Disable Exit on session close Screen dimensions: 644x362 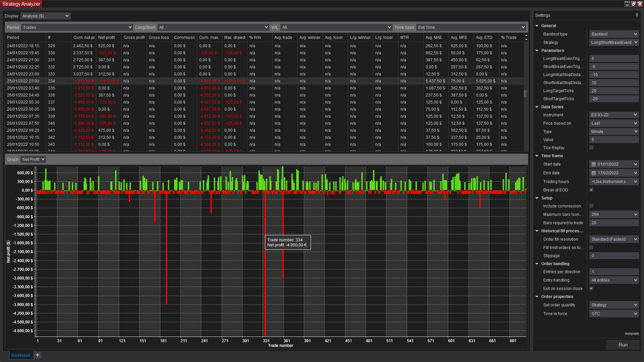pos(591,288)
